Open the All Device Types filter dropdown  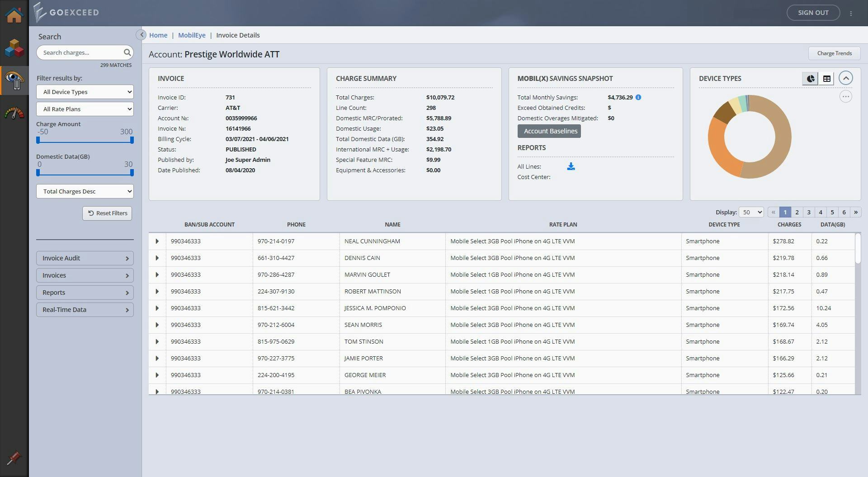click(85, 92)
